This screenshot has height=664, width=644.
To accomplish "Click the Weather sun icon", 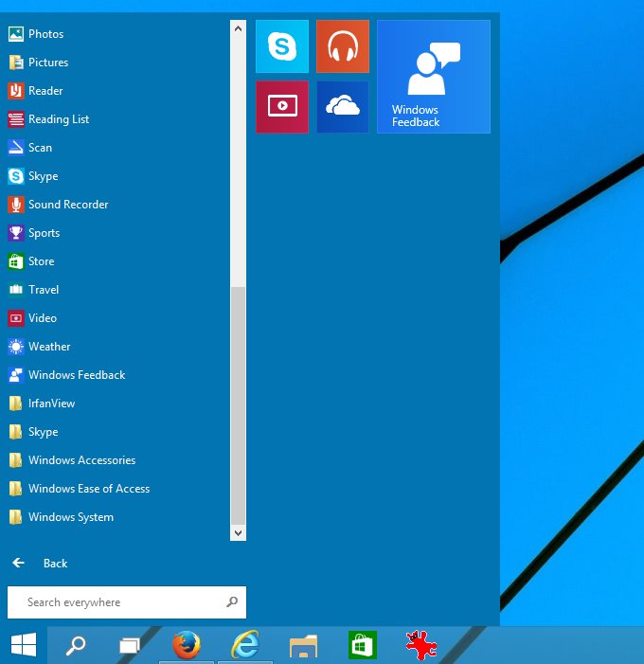I will click(16, 347).
